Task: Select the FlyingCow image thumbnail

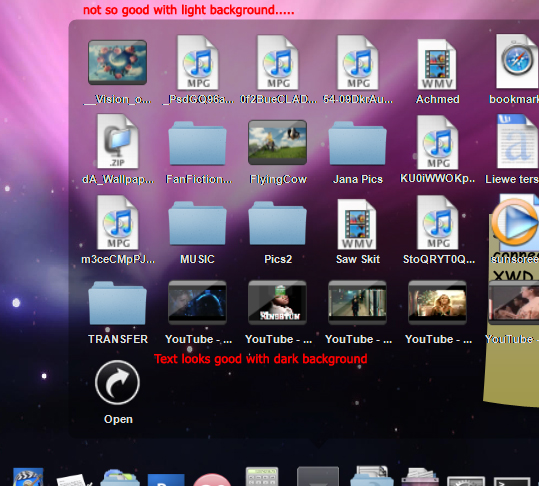Action: (x=277, y=142)
